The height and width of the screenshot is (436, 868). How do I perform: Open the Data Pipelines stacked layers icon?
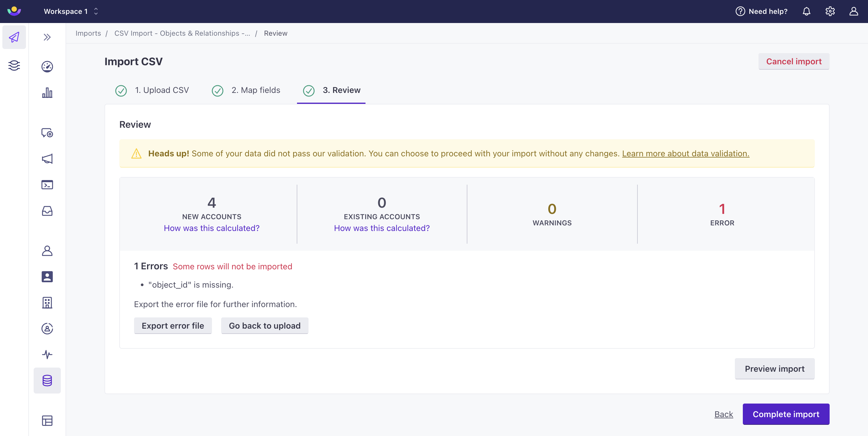(x=14, y=65)
